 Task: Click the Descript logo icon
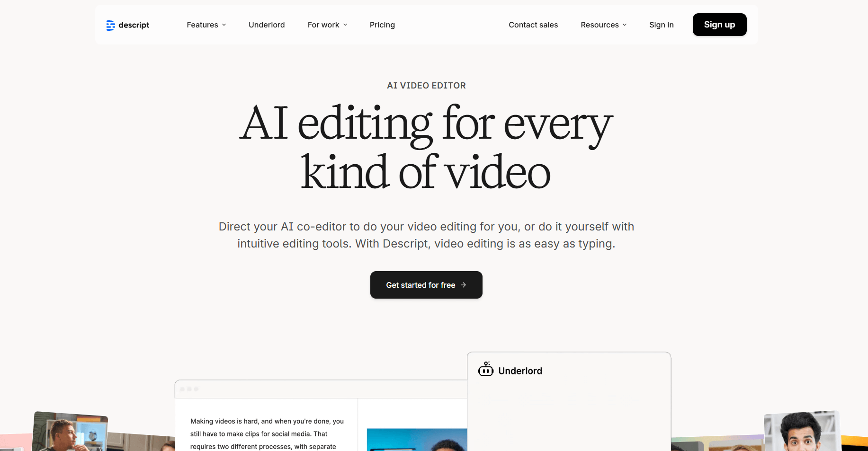tap(110, 25)
